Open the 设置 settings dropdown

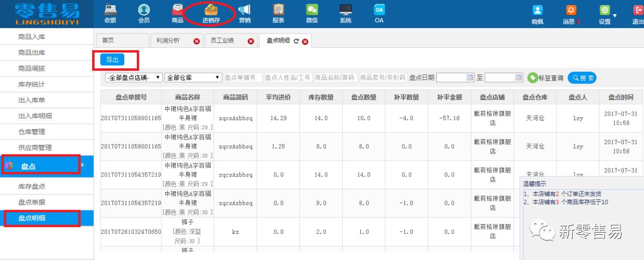pos(608,14)
